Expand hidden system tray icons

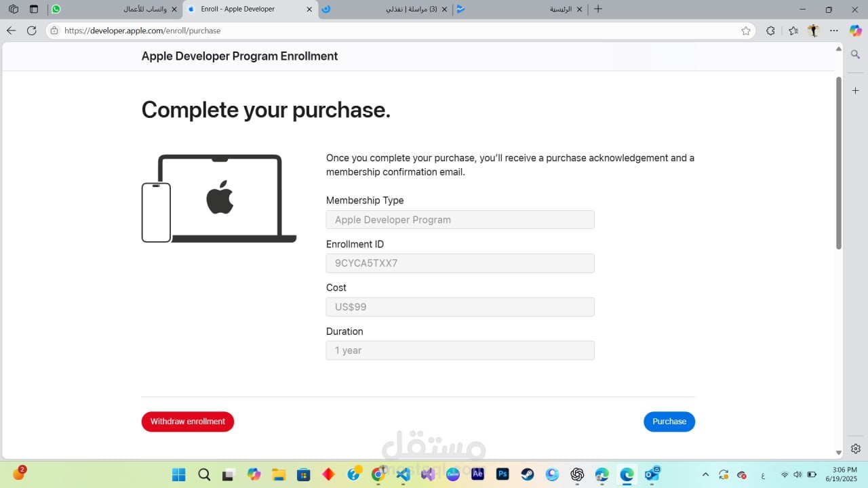(706, 474)
